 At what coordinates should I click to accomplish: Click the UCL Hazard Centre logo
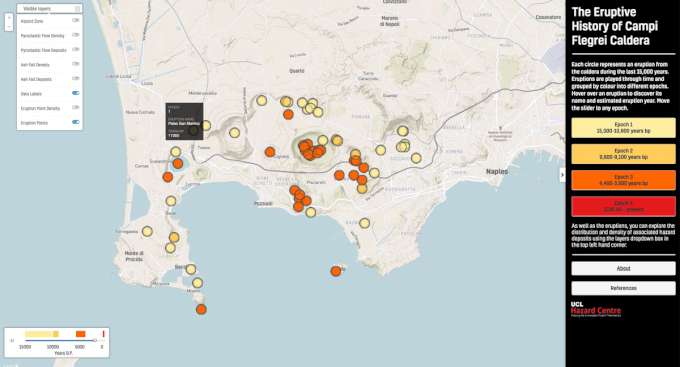(596, 309)
